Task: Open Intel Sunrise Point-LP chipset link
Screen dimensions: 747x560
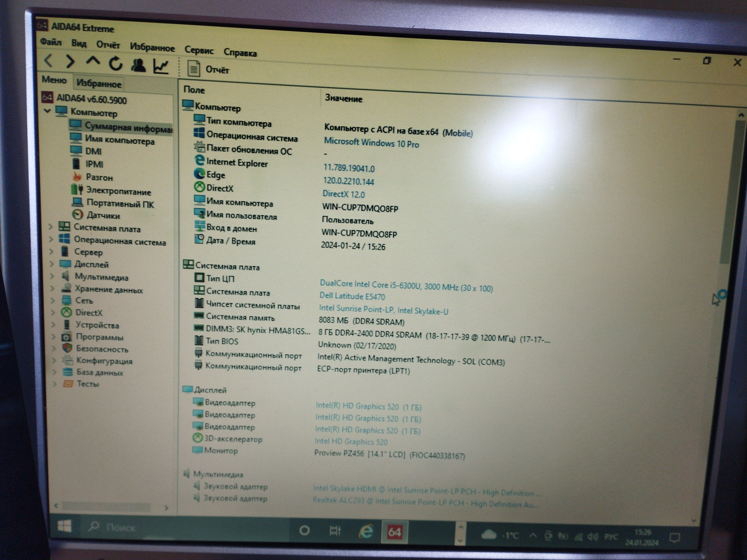Action: click(x=384, y=310)
